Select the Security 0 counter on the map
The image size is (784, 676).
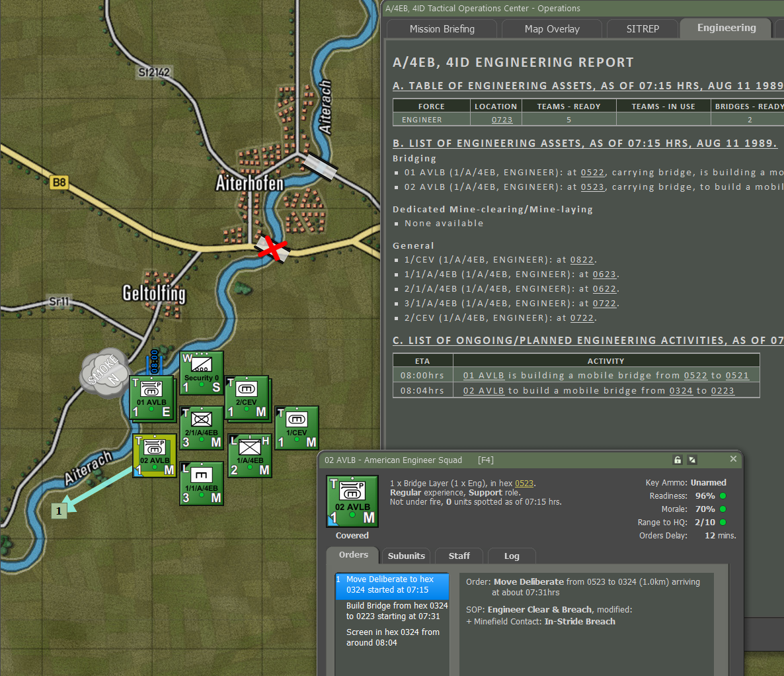tap(201, 372)
